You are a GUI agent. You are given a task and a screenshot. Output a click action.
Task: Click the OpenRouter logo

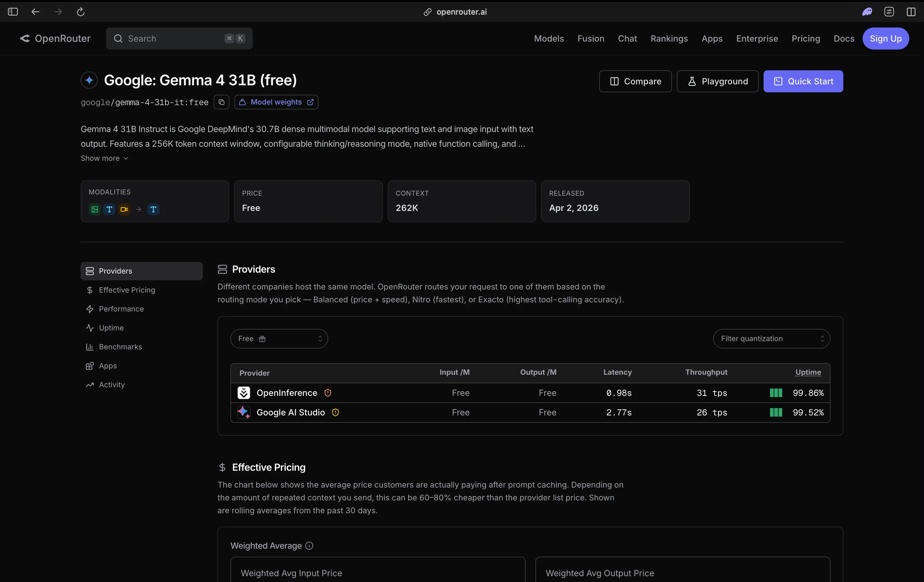55,39
